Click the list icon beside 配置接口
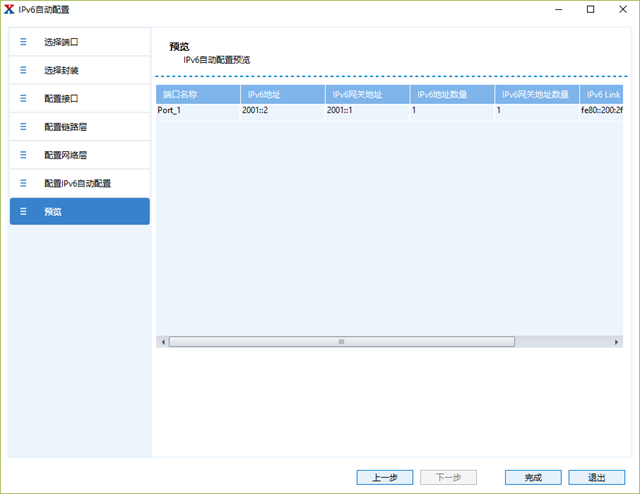This screenshot has width=640, height=494. click(23, 98)
